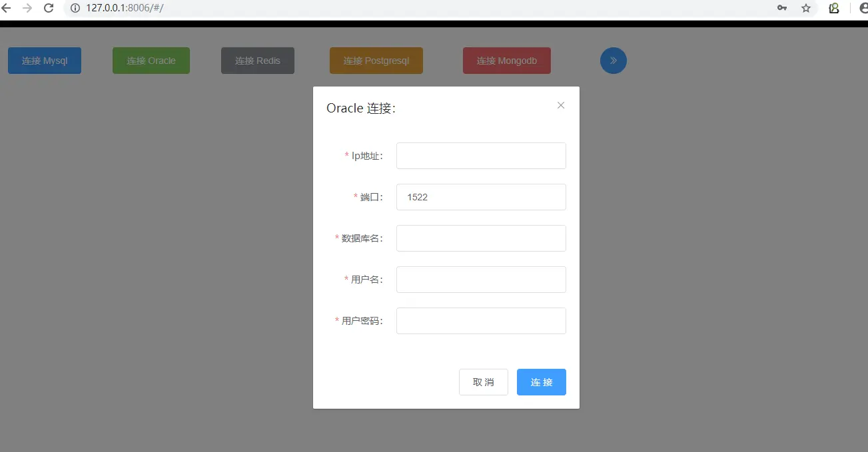
Task: Click the 用户密码 password field
Action: (x=480, y=320)
